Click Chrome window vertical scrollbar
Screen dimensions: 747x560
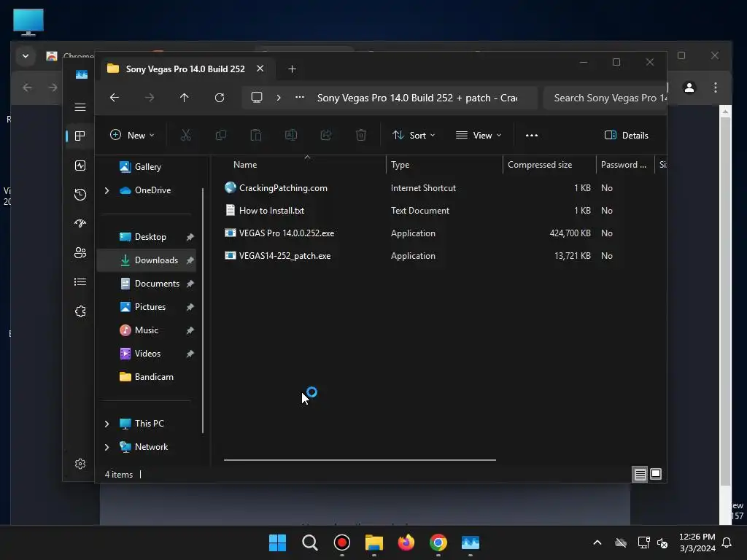[x=725, y=301]
